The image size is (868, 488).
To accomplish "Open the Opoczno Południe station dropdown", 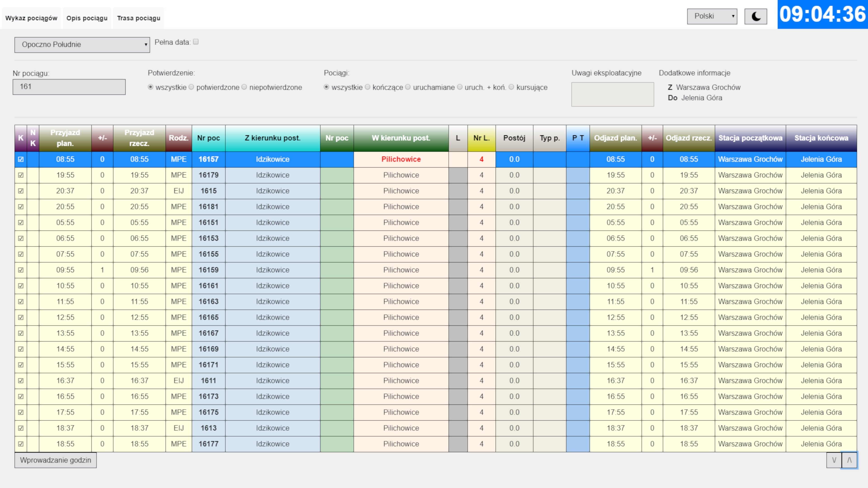I will coord(82,45).
